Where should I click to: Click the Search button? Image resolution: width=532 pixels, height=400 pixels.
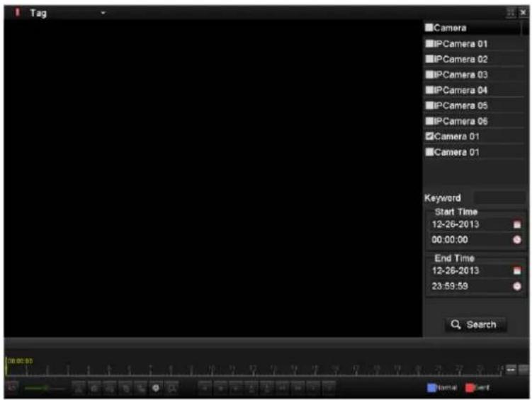(475, 324)
